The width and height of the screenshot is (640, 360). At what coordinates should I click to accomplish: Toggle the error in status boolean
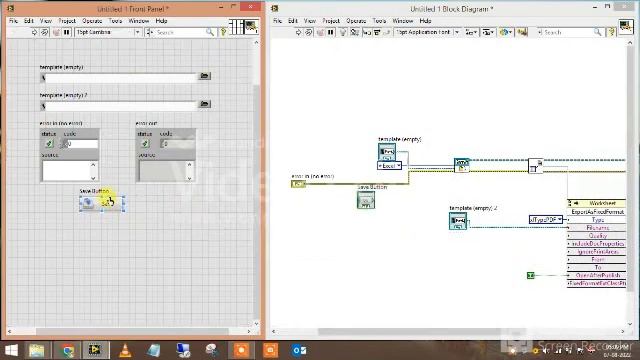point(49,144)
